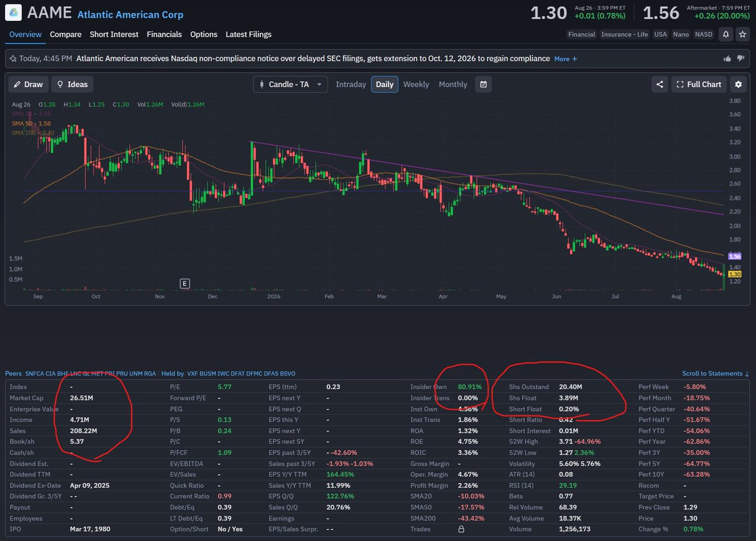
Task: Click the Nano market cap tag
Action: (680, 35)
